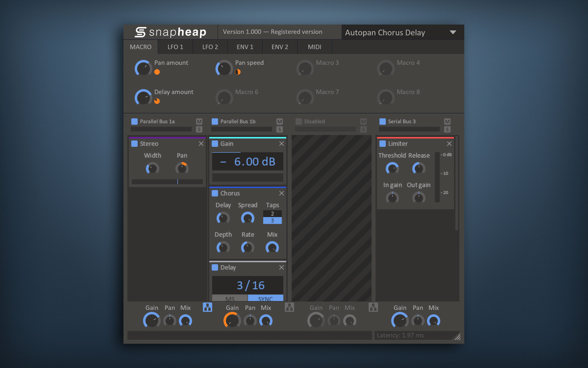Open the MIDI tab
The image size is (588, 368).
[x=315, y=47]
